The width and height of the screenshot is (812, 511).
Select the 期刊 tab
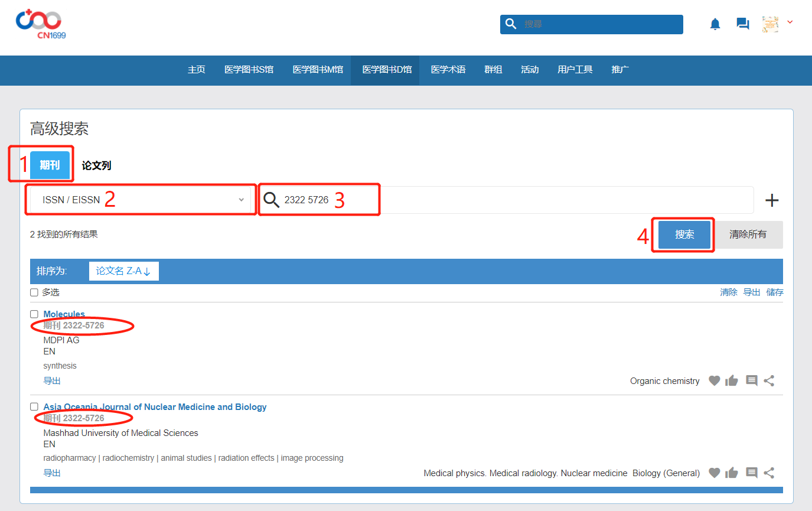pyautogui.click(x=50, y=165)
